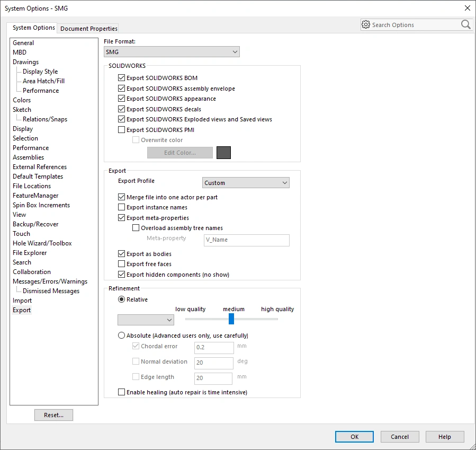The image size is (476, 450).
Task: Select General in the options list
Action: click(23, 43)
